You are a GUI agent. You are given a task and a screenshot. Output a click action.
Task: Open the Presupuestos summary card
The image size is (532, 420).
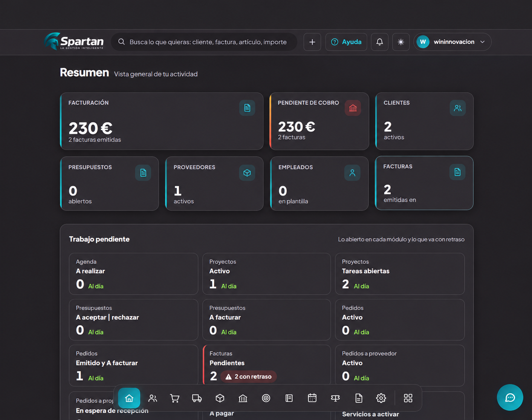coord(109,184)
